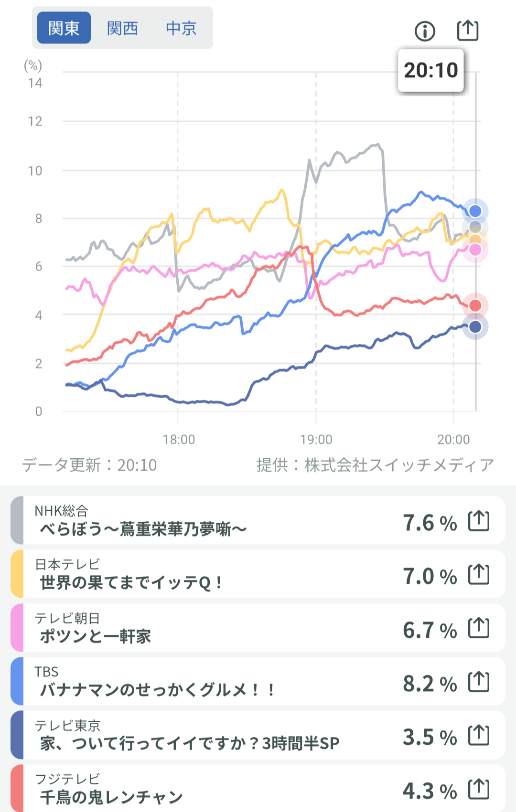Viewport: 516px width, 812px height.
Task: Share the NHK総合 program rating
Action: [479, 521]
